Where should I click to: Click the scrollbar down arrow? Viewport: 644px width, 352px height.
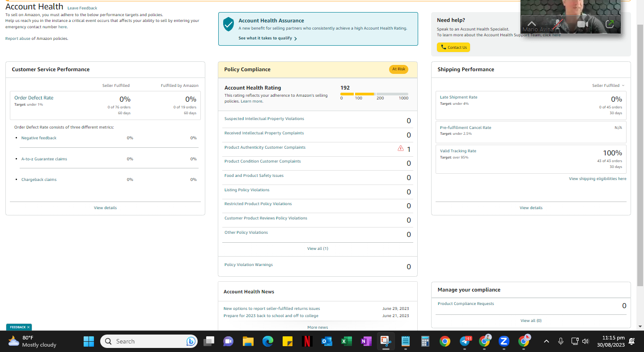640,326
